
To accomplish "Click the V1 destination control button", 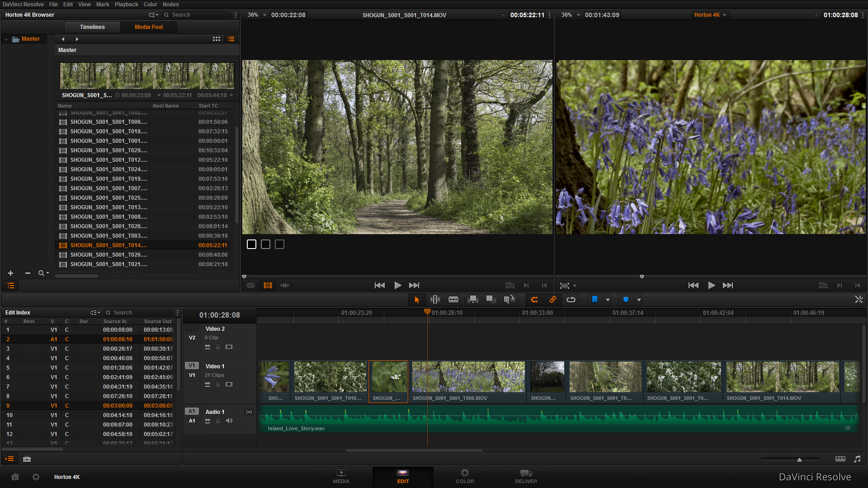I will point(192,366).
